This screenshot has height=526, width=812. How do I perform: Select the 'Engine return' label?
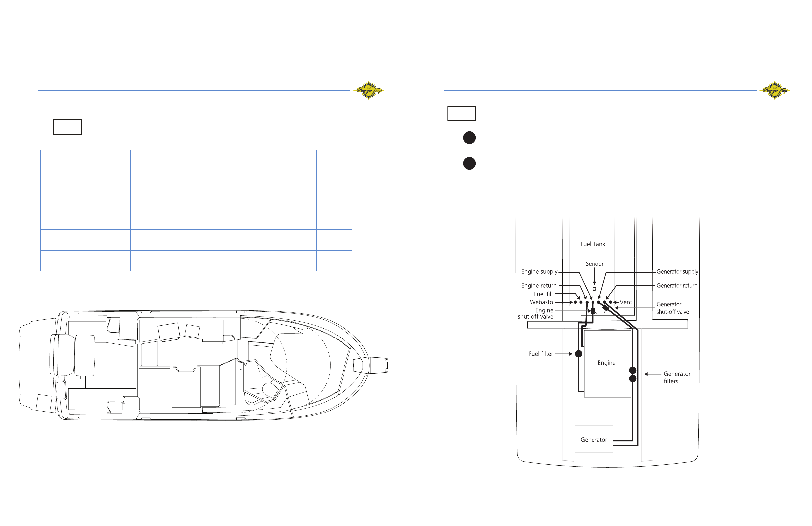tap(539, 285)
